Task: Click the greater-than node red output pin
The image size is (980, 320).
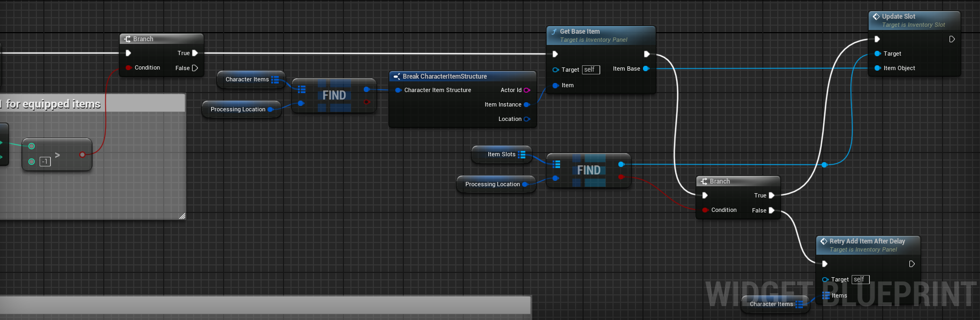Action: pos(82,155)
